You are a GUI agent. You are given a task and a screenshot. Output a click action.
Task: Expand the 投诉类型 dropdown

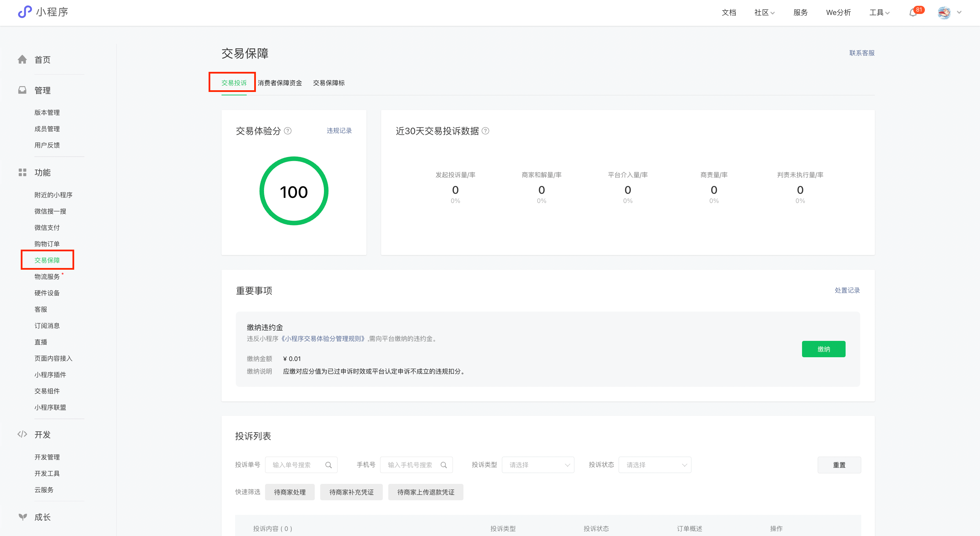coord(538,465)
